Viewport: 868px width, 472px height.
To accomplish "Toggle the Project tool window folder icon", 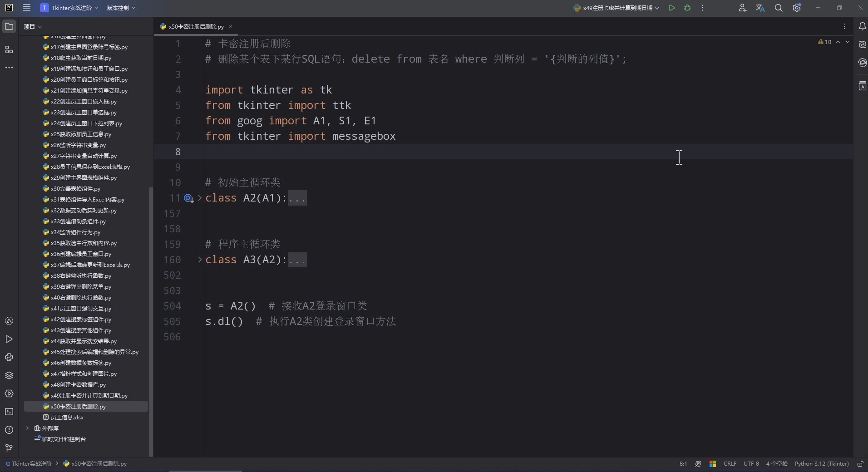I will tap(9, 26).
